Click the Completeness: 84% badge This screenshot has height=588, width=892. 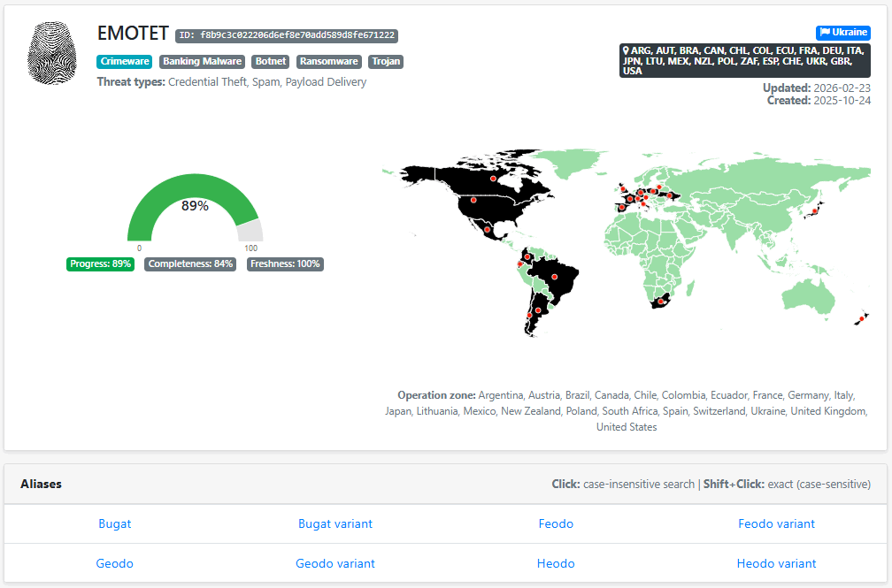[x=190, y=264]
